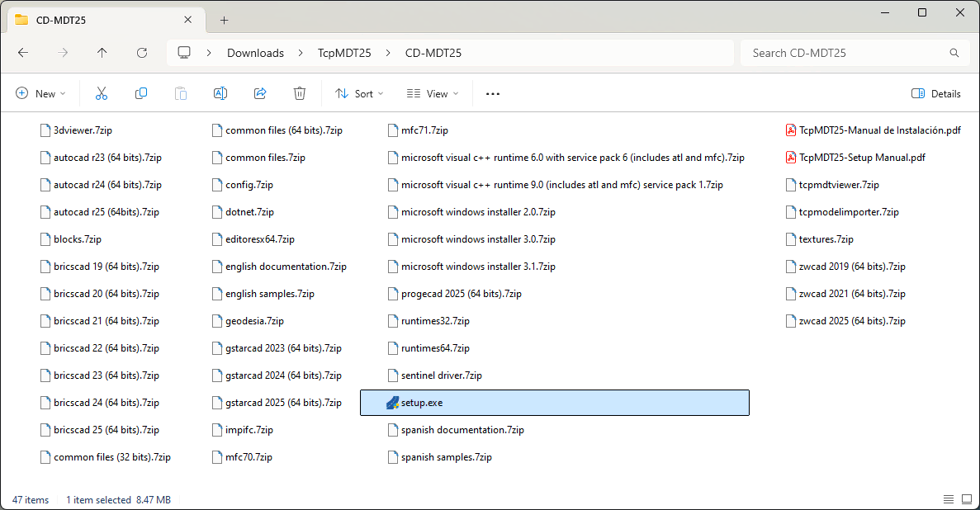Click the Cut scissors icon
Viewport: 980px width, 510px height.
102,94
